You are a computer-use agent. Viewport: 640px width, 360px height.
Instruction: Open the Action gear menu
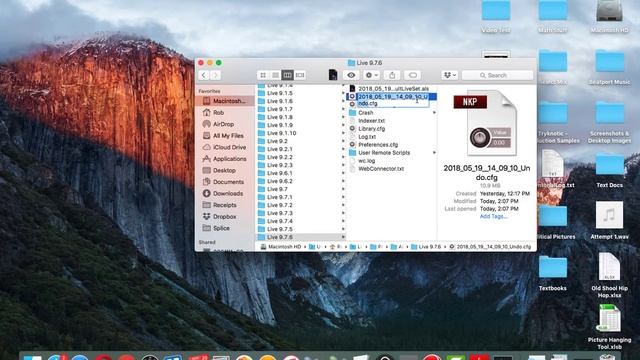coord(371,75)
